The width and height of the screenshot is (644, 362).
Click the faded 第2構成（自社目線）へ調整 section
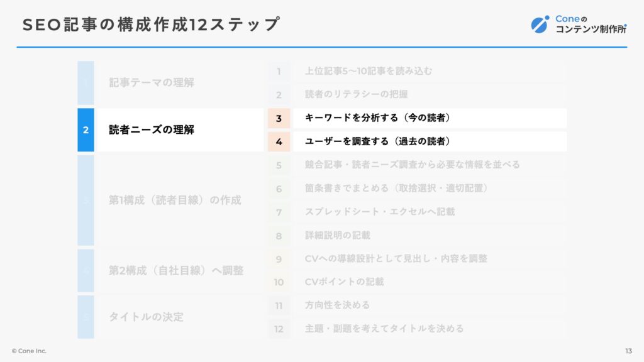[x=170, y=270]
